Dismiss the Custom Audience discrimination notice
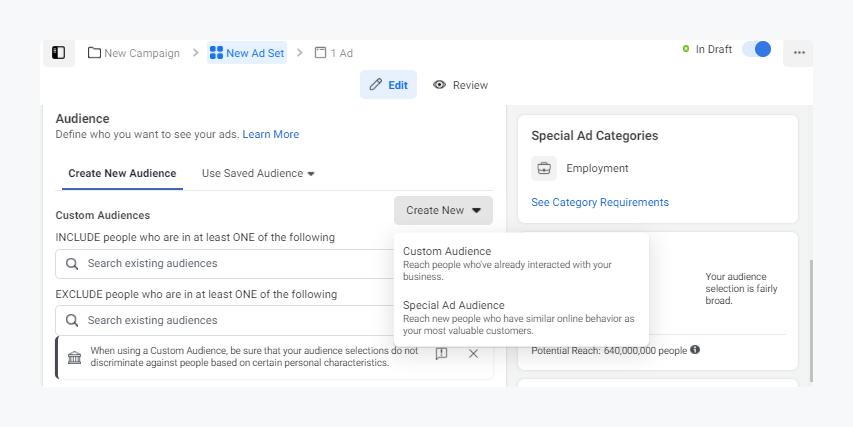 coord(473,354)
